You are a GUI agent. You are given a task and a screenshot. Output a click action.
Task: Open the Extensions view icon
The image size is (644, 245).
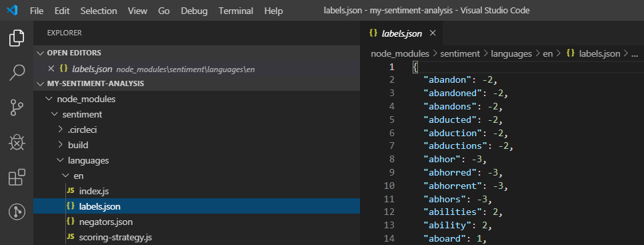coord(17,177)
